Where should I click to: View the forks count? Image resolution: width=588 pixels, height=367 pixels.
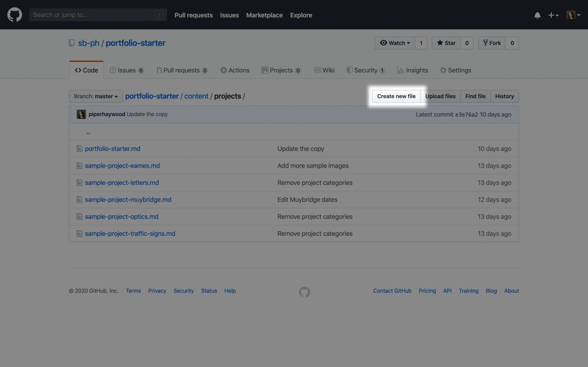(x=512, y=43)
